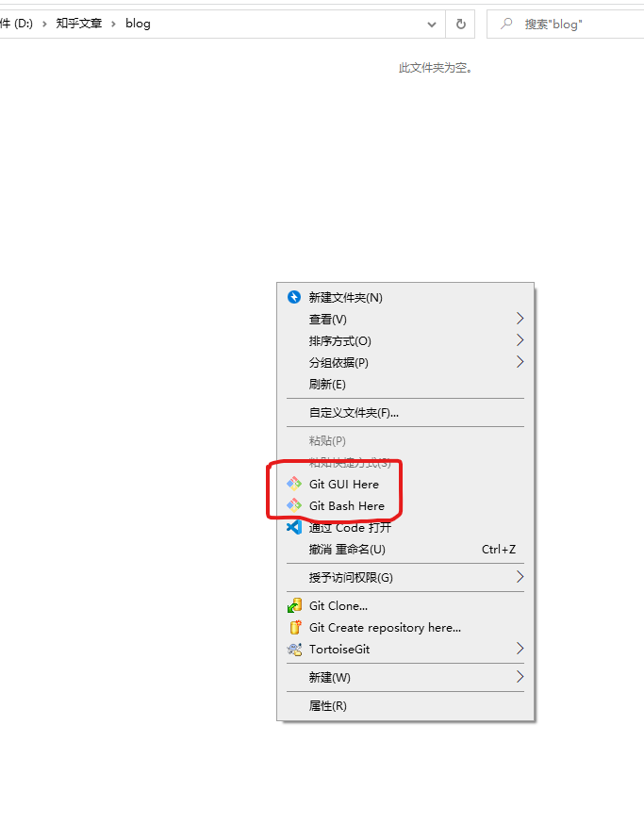The width and height of the screenshot is (644, 824).
Task: Click the blue new folder icon
Action: [294, 297]
